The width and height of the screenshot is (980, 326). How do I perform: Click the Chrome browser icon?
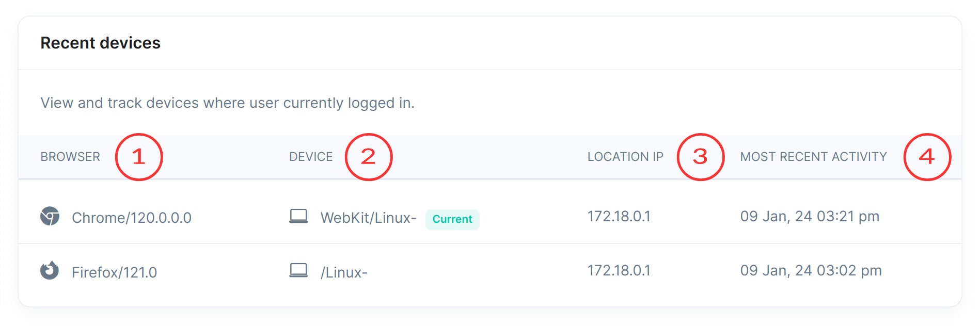click(50, 216)
